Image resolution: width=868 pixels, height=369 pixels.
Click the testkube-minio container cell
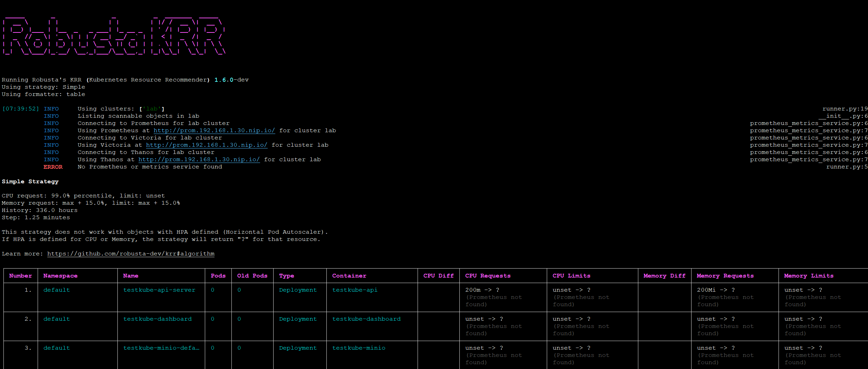click(x=359, y=348)
